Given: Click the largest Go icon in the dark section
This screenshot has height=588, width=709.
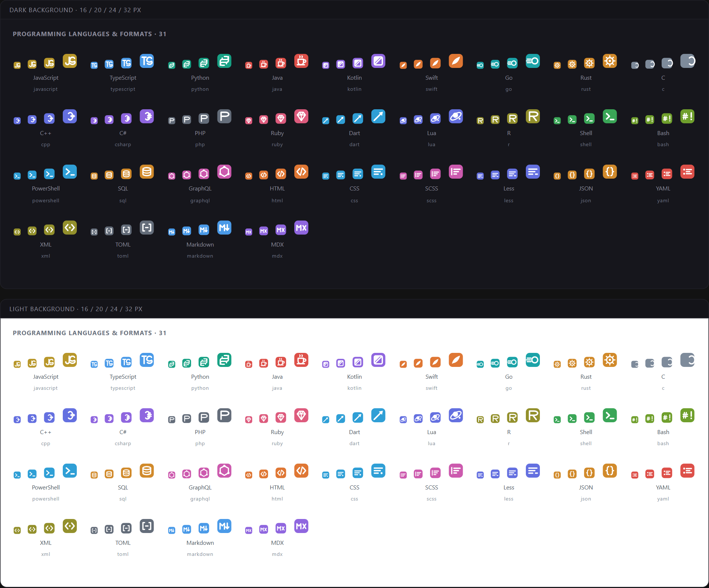Looking at the screenshot, I should coord(533,61).
